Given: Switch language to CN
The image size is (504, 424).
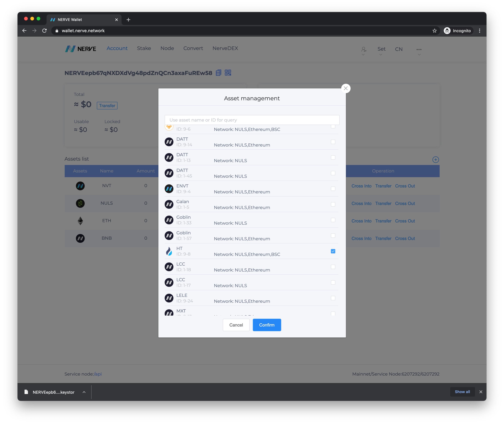Looking at the screenshot, I should tap(399, 49).
